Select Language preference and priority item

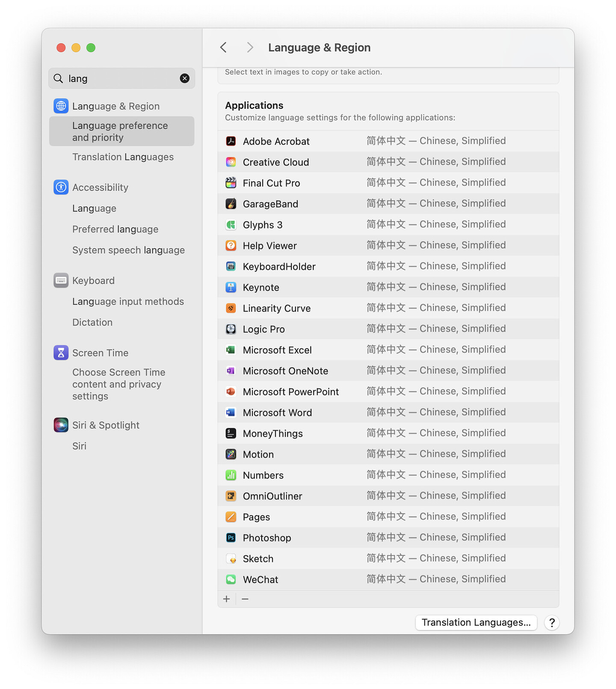coord(122,131)
